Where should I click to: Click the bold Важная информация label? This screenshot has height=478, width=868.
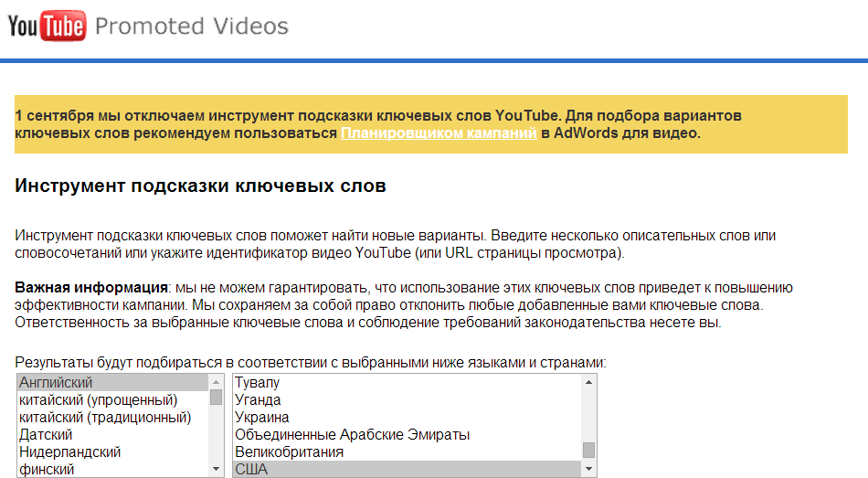(91, 288)
